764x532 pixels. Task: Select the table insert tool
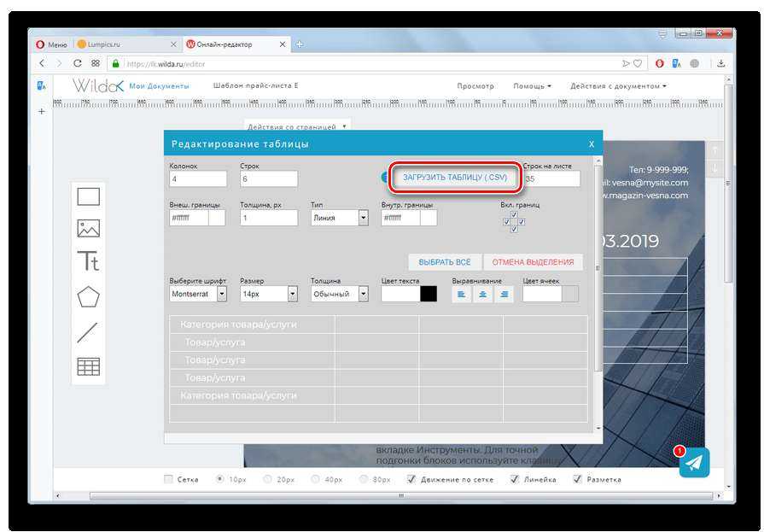(x=89, y=366)
